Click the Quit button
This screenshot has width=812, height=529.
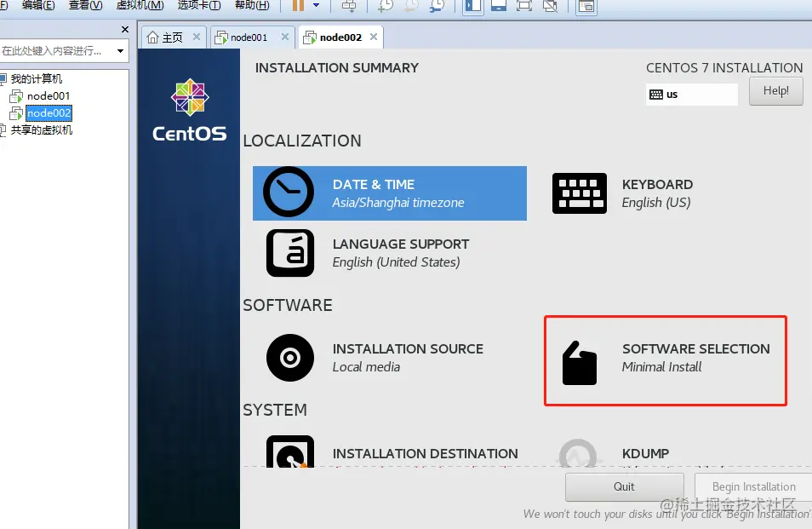click(624, 487)
